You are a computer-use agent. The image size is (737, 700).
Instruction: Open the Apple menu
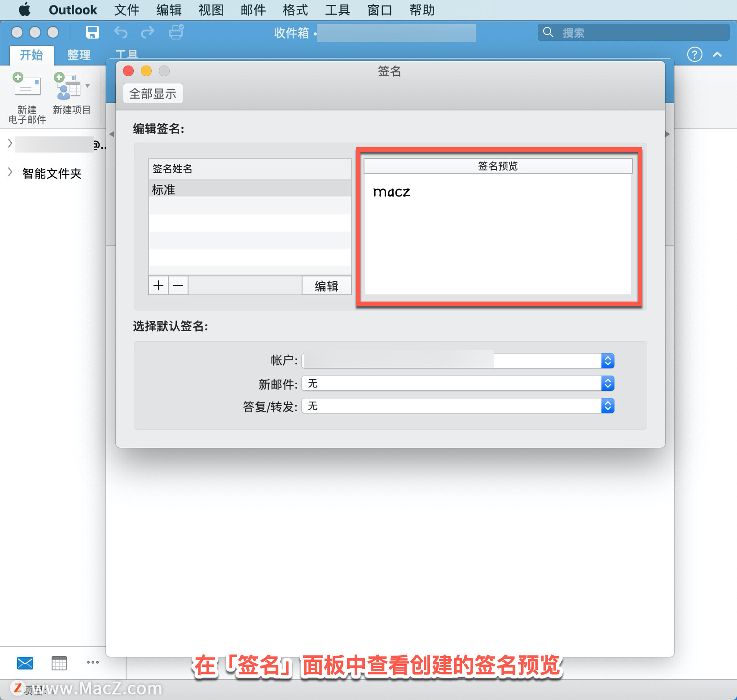25,9
